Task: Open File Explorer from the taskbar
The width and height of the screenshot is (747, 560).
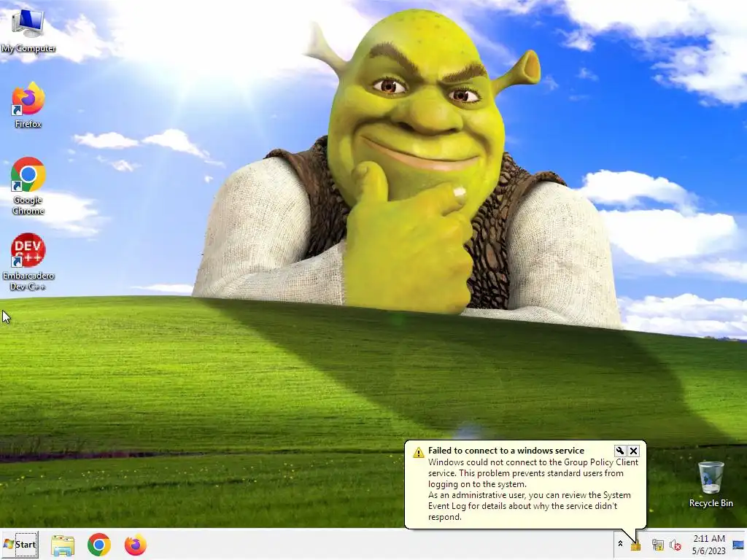Action: tap(63, 545)
